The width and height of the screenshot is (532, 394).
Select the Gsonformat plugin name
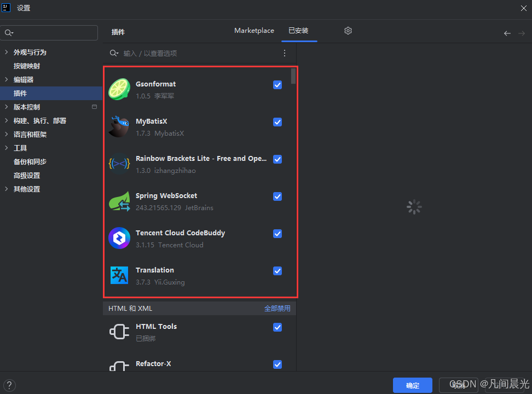156,84
